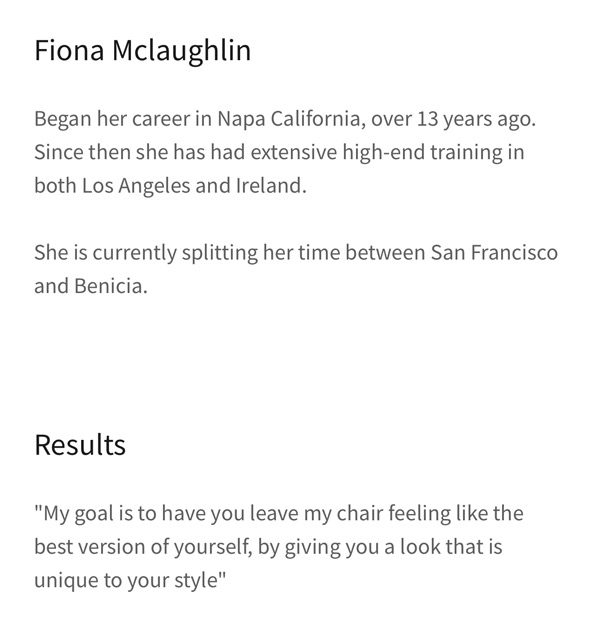Click the "Began her career in Napa" line
This screenshot has width=600, height=620.
pos(285,119)
